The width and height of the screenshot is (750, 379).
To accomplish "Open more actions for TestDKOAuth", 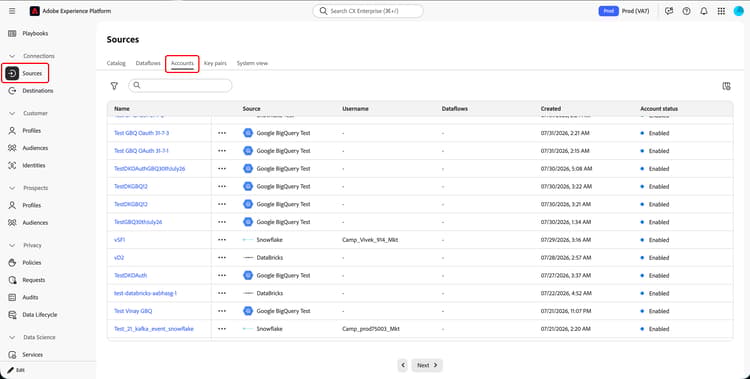I will pyautogui.click(x=222, y=275).
